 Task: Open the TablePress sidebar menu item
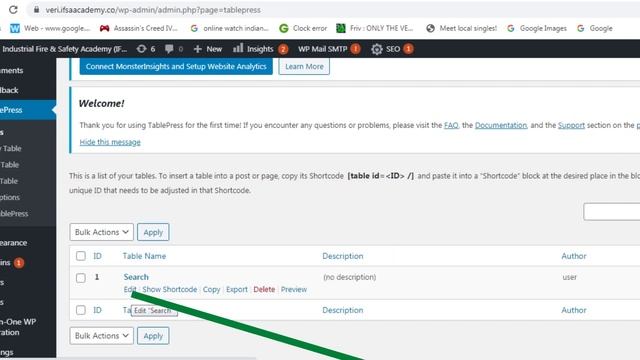pyautogui.click(x=28, y=110)
